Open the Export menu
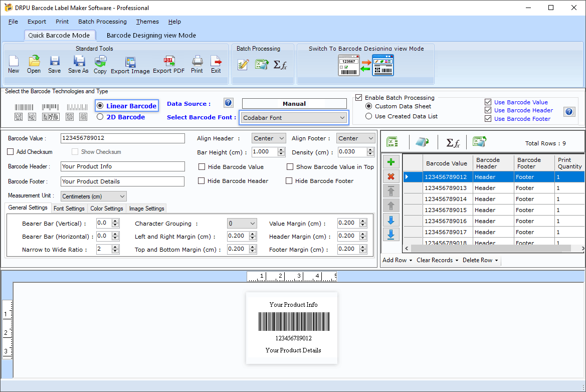The height and width of the screenshot is (392, 586). 37,22
